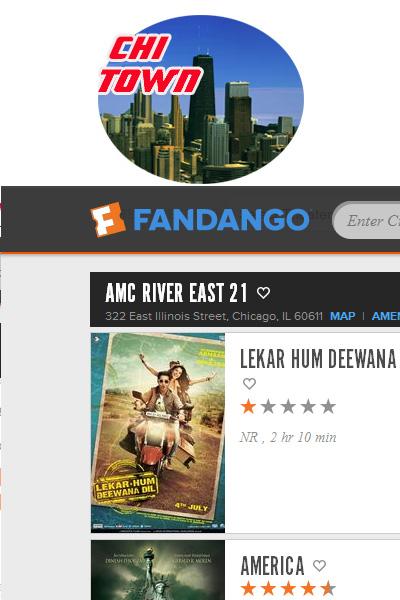Image resolution: width=400 pixels, height=600 pixels.
Task: Toggle the heart under Lekar Hum Deewana
Action: [x=249, y=383]
